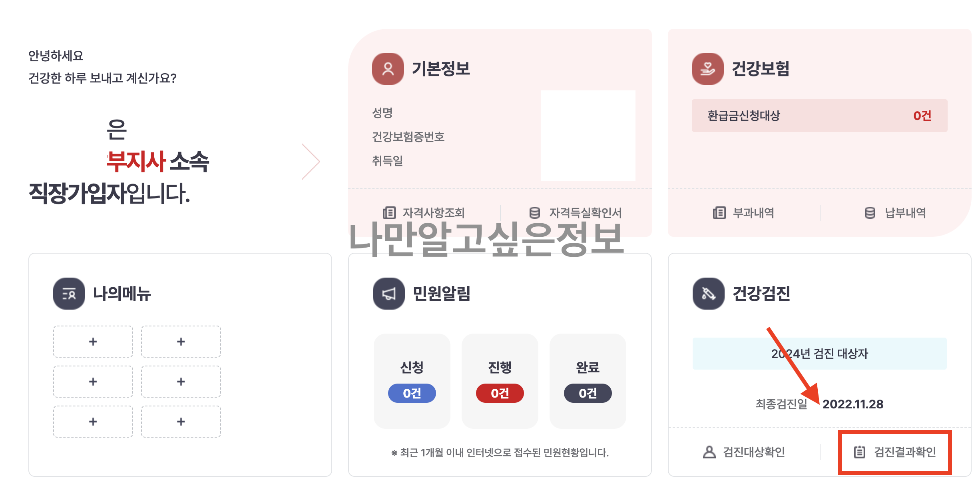Click the 진행 0건 badge
This screenshot has height=488, width=980.
(500, 393)
